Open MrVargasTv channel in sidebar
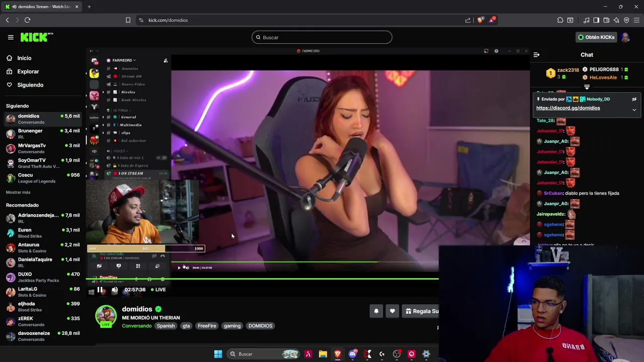644x362 pixels. pyautogui.click(x=43, y=148)
